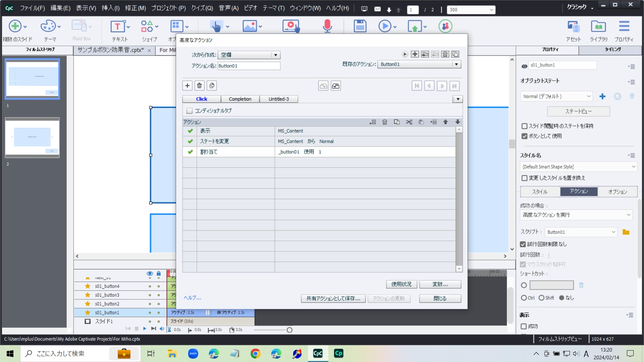Viewport: 644px width, 362px height.
Task: Click the 変数... button
Action: tap(440, 284)
